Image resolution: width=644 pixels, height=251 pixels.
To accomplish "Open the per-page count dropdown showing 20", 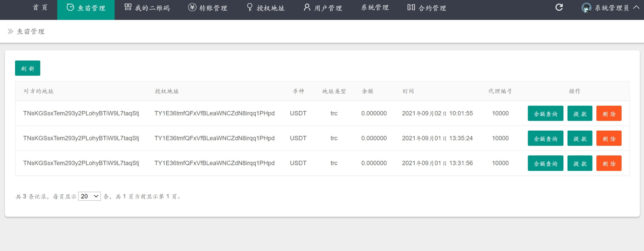I will pyautogui.click(x=89, y=196).
